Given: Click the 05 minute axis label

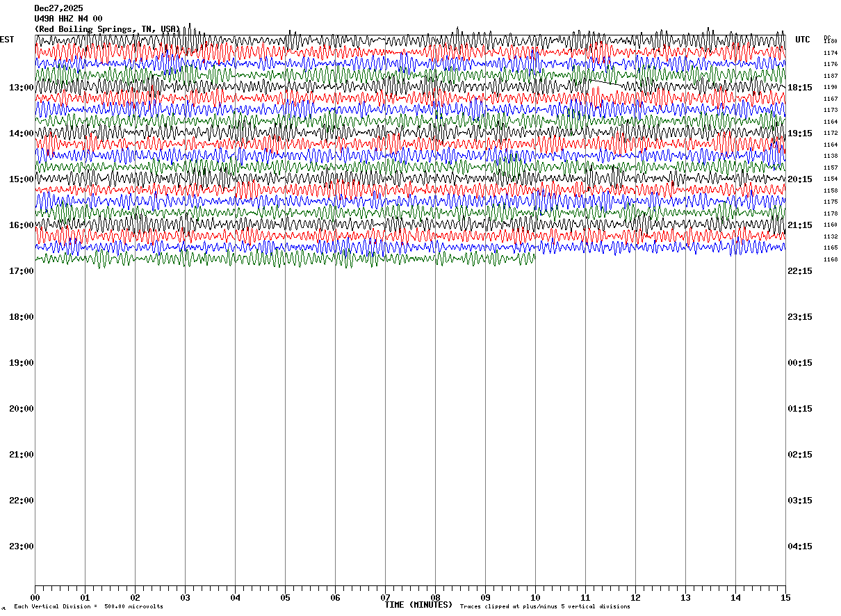Looking at the screenshot, I should click(x=285, y=597).
